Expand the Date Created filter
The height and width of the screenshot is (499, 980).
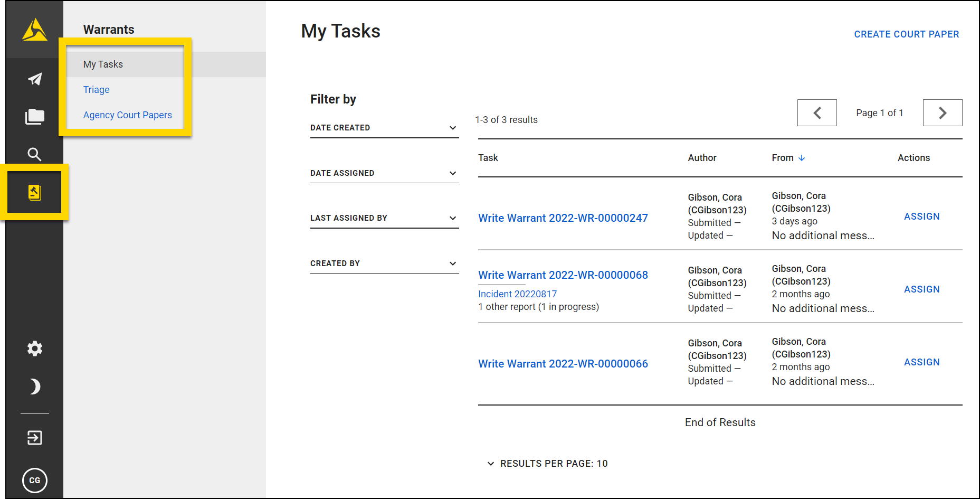[x=384, y=128]
